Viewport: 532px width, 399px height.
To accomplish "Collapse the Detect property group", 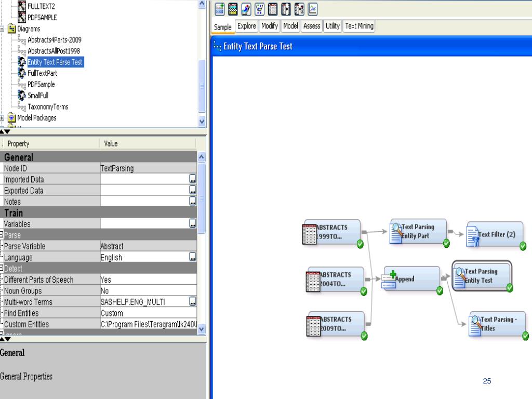I will [x=2, y=268].
